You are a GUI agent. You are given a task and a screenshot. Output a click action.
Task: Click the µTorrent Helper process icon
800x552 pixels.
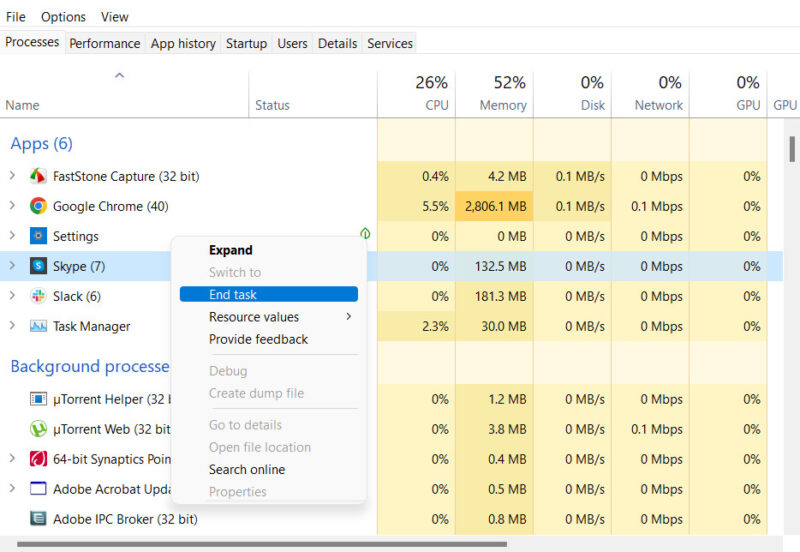pyautogui.click(x=38, y=399)
